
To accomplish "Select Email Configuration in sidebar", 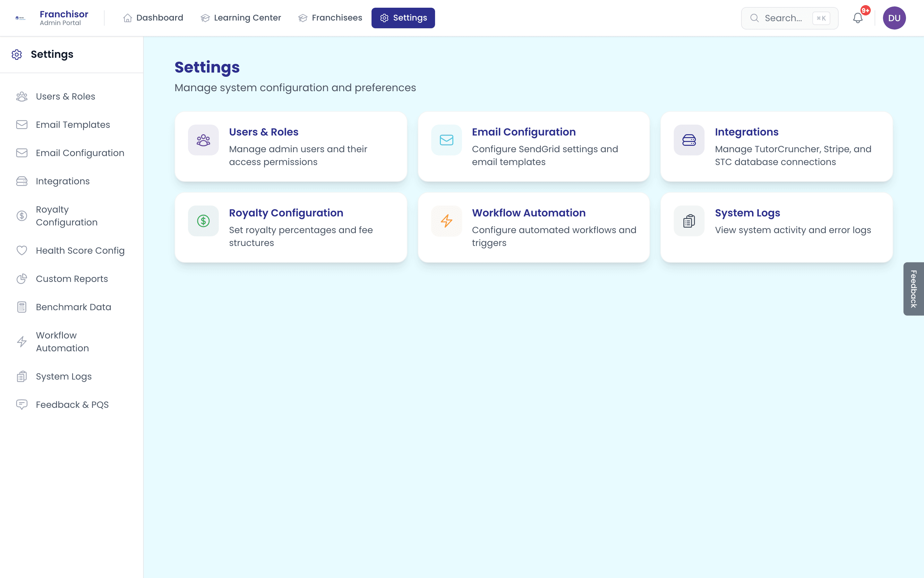I will point(72,153).
